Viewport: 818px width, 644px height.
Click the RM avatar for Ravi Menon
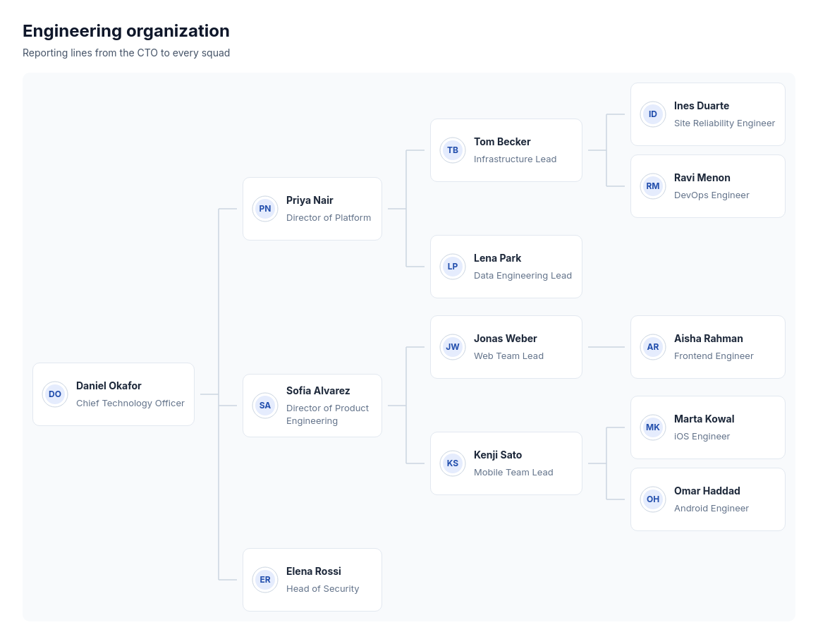click(x=652, y=186)
